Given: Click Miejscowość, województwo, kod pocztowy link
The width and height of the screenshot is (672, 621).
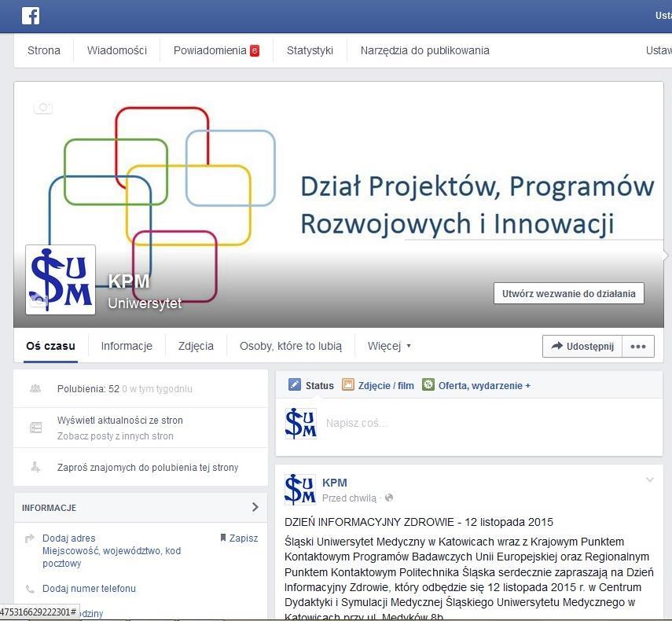Looking at the screenshot, I should point(112,557).
